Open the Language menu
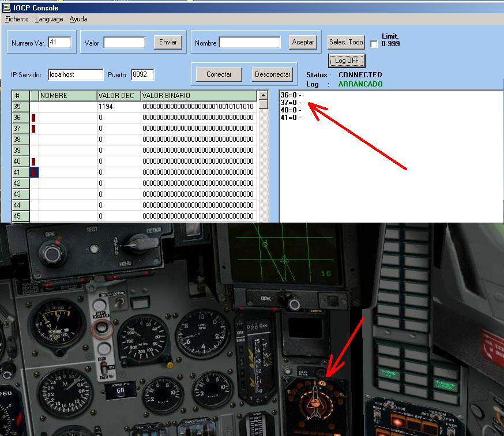This screenshot has width=504, height=436. coord(49,19)
